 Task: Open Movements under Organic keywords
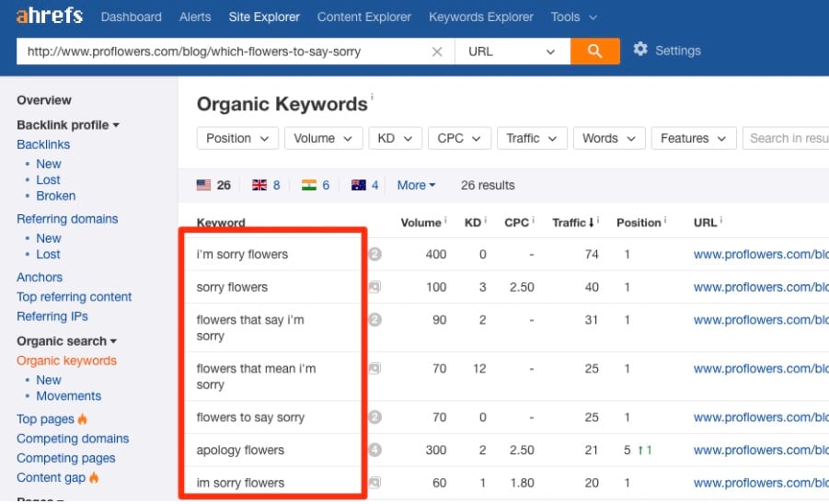tap(68, 396)
